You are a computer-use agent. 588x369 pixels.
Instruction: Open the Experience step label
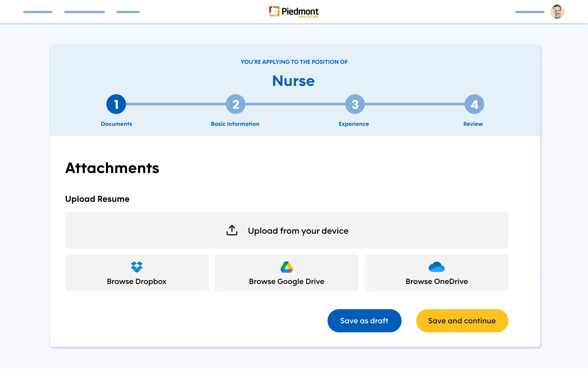coord(353,124)
